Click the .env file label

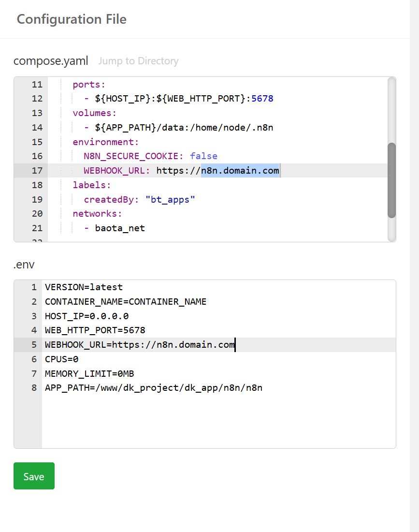click(x=24, y=265)
